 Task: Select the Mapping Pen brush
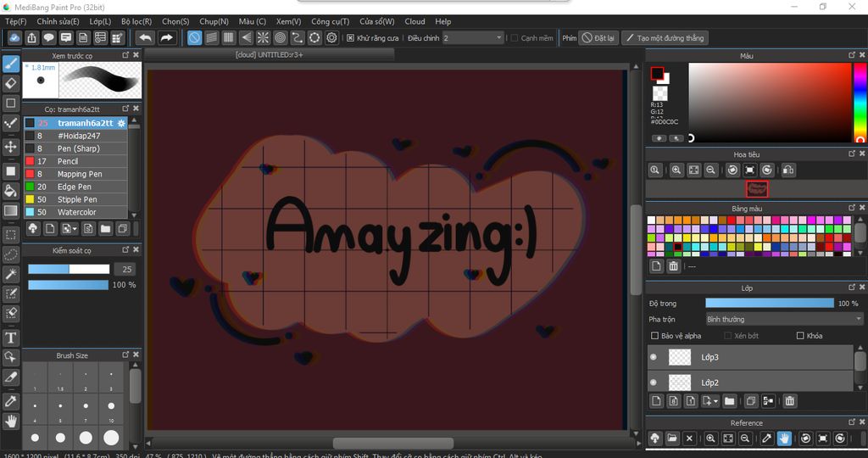[75, 174]
